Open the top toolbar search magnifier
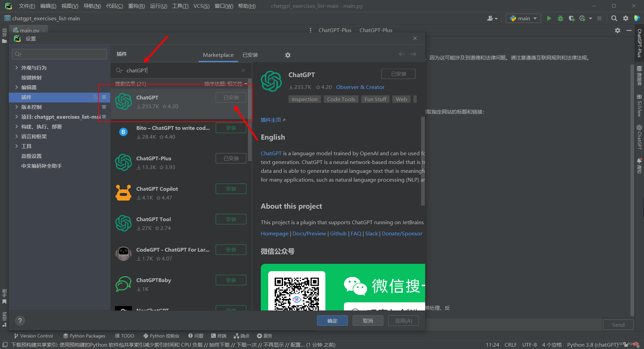Image resolution: width=644 pixels, height=349 pixels. click(x=614, y=18)
